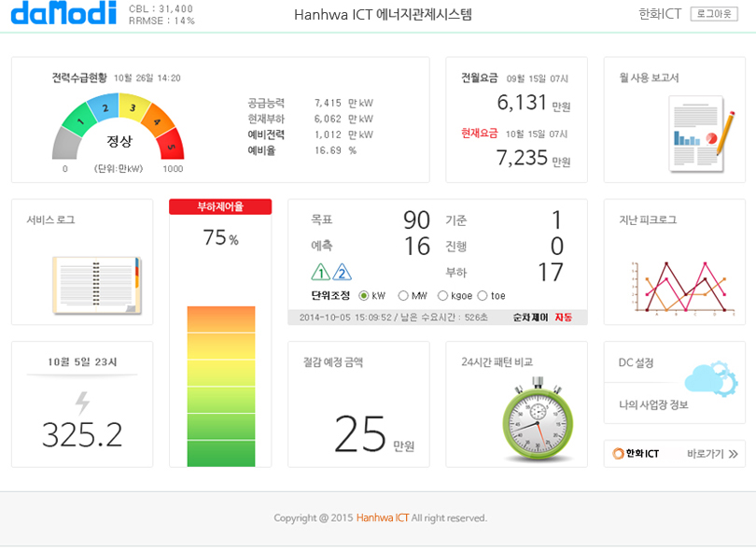Click the Hanwha ICT orange logo icon
The width and height of the screenshot is (756, 551).
pos(618,454)
